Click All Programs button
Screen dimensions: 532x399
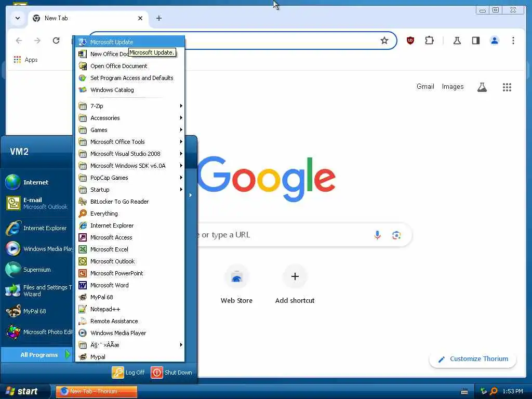37,354
